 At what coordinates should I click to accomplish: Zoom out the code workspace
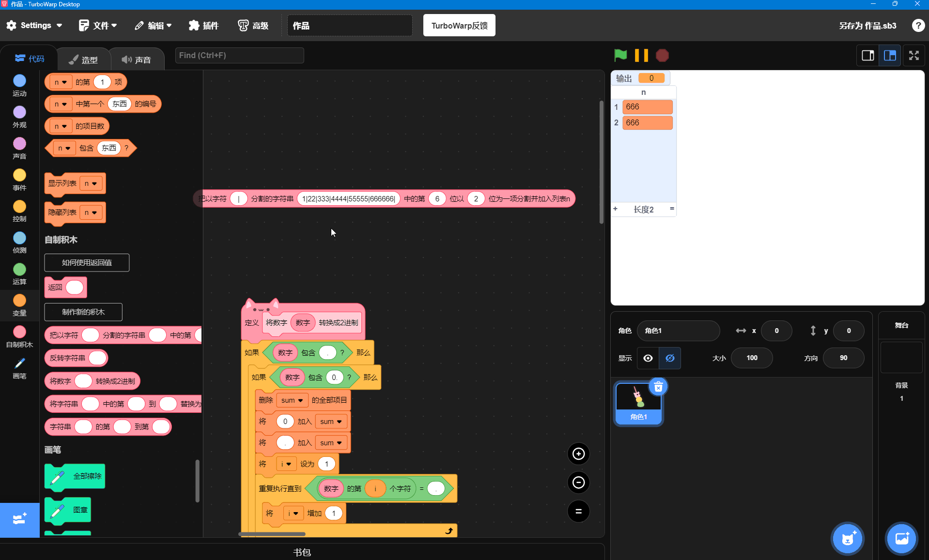[578, 482]
